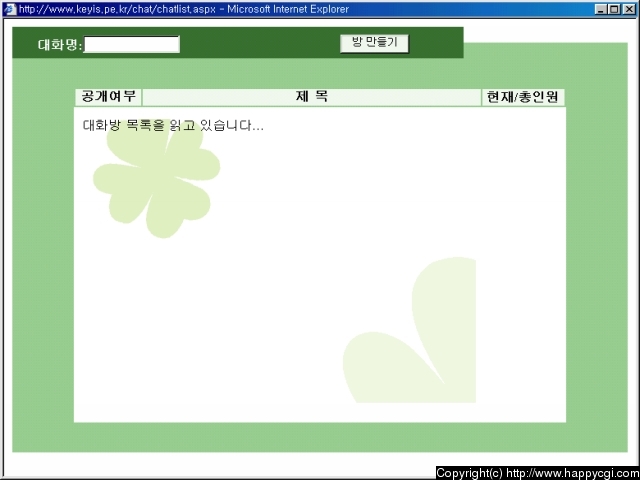Click the 현재/총인원 column header
Image resolution: width=640 pixels, height=480 pixels.
523,97
